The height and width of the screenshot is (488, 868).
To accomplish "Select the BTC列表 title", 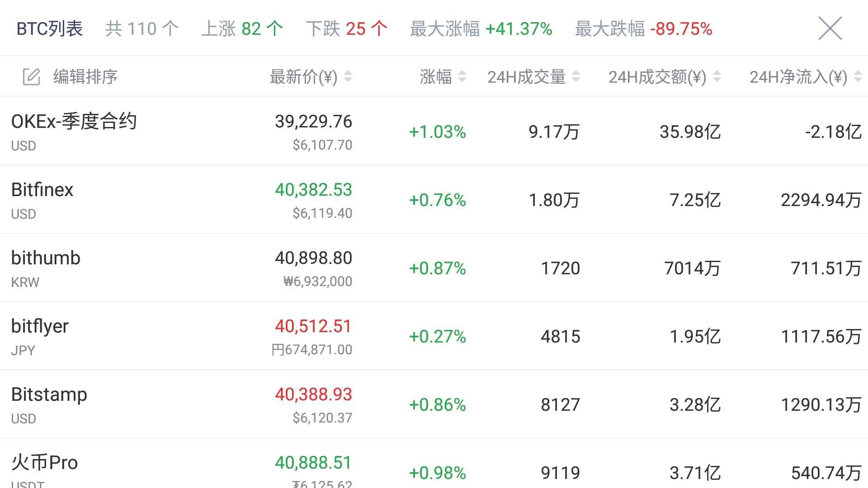I will [x=50, y=29].
